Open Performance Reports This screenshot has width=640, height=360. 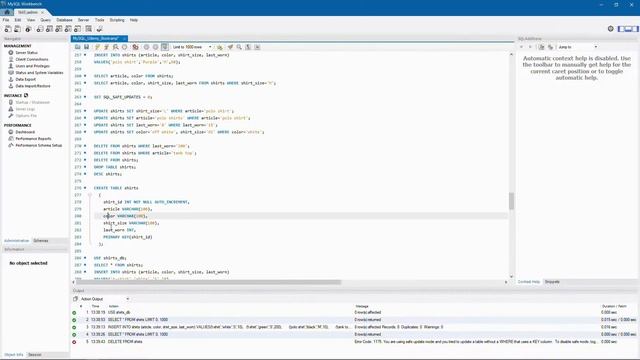pos(33,139)
